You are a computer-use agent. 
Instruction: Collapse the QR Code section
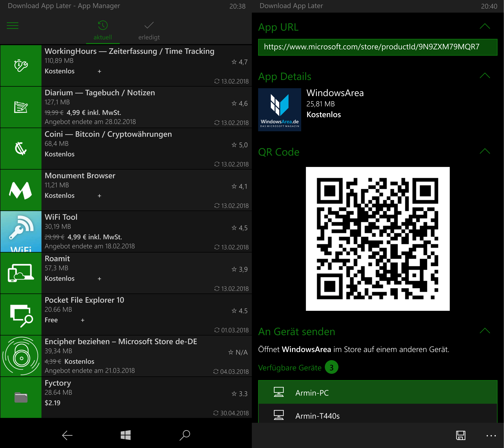(485, 151)
